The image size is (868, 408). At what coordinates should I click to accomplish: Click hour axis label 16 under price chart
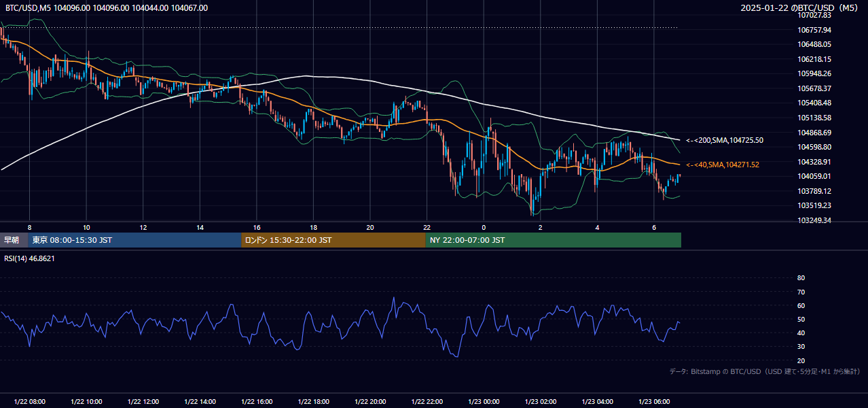(257, 227)
